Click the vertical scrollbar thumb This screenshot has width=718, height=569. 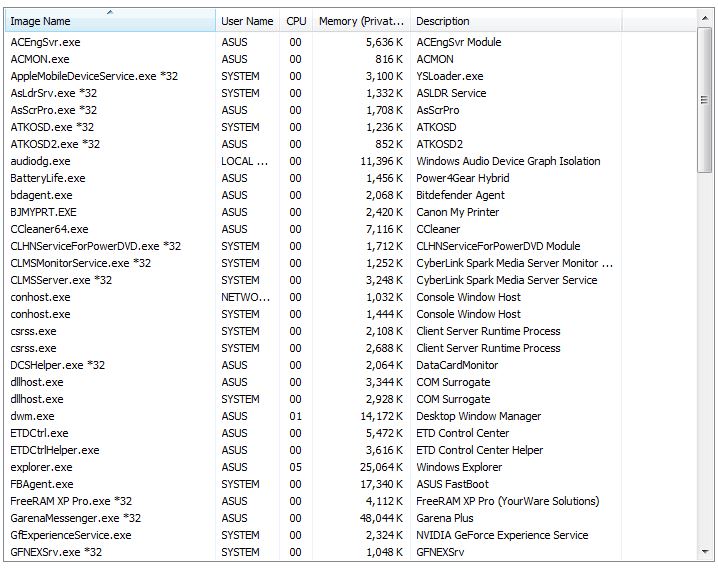coord(705,100)
